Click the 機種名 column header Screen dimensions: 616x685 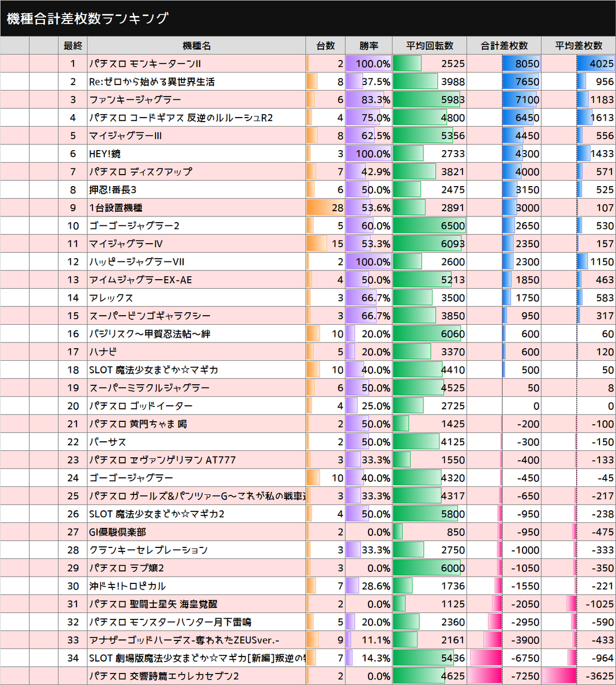(x=197, y=46)
